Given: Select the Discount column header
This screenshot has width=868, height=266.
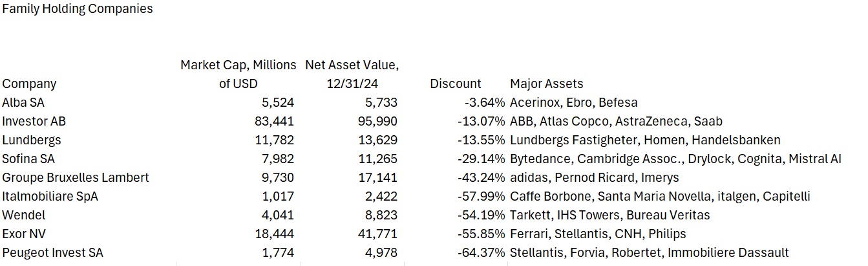Looking at the screenshot, I should 455,83.
